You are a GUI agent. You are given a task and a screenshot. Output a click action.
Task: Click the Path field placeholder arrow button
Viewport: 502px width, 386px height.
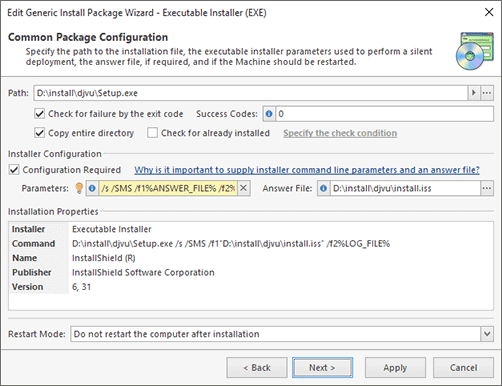tap(474, 93)
